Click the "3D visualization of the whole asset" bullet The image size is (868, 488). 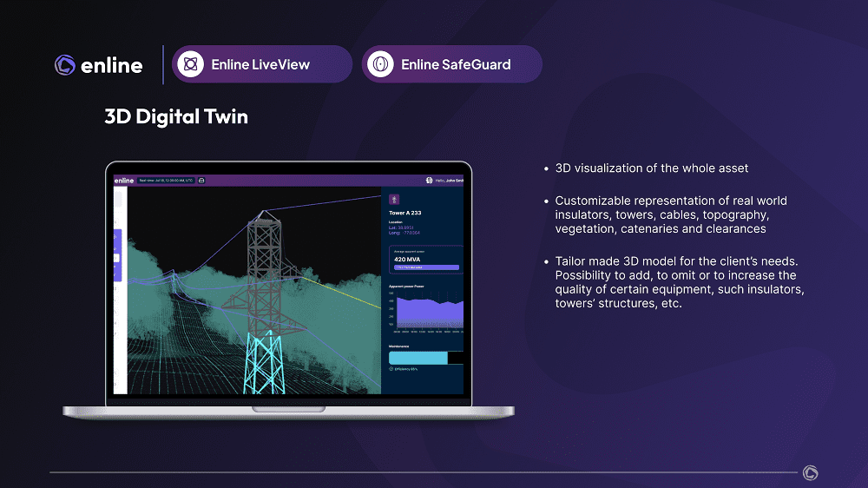point(652,168)
